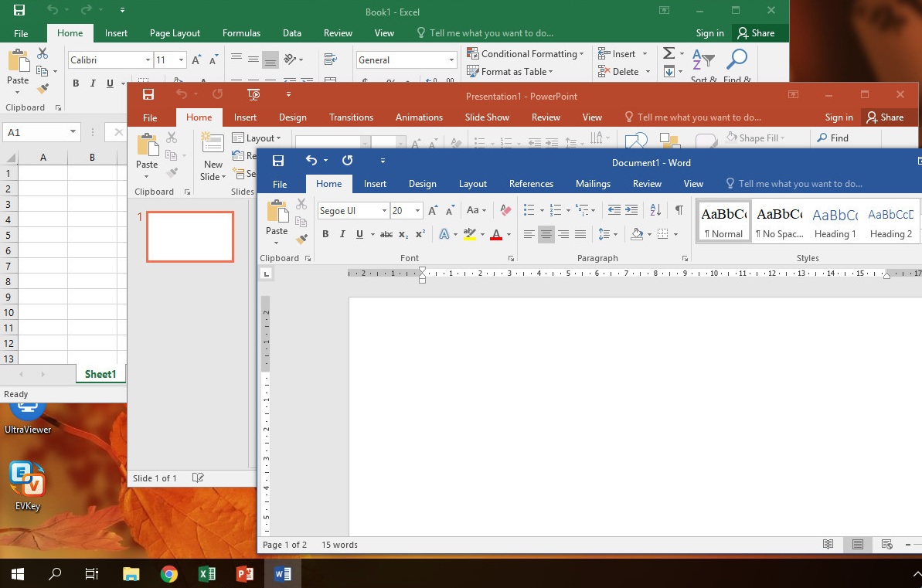Toggle Italic in the Word ribbon

click(x=342, y=234)
